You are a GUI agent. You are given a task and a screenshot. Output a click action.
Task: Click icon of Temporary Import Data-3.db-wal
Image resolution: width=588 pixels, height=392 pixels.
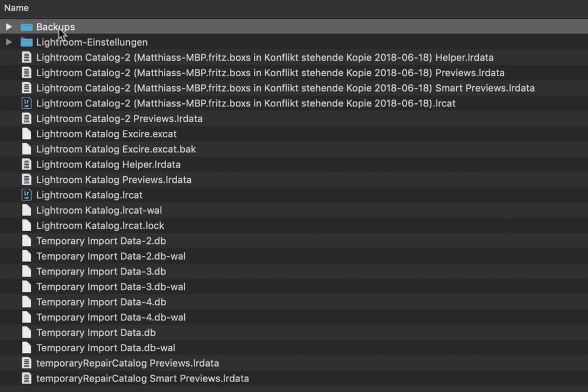(26, 287)
